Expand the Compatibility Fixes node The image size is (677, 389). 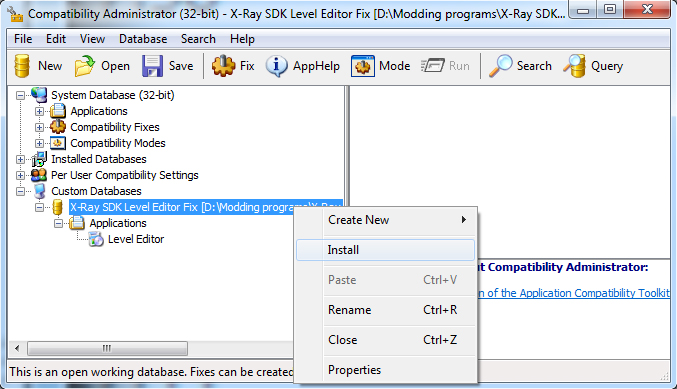coord(39,127)
